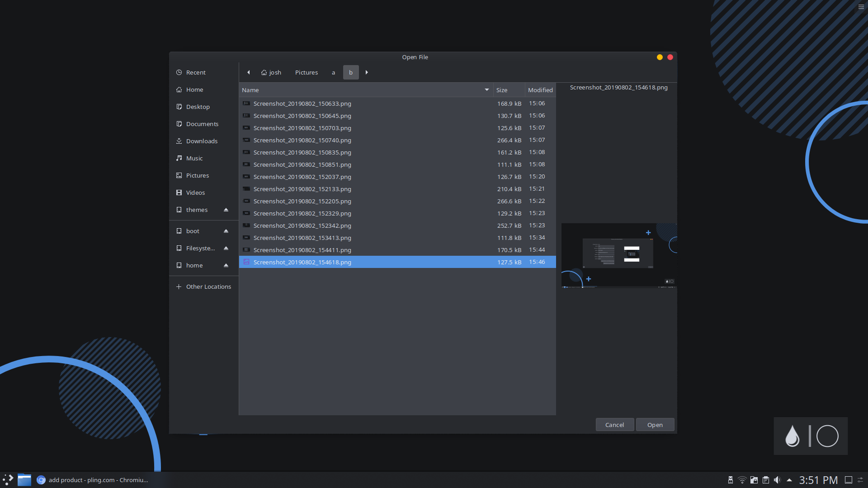This screenshot has width=868, height=488.
Task: Click the Cancel button
Action: [614, 425]
